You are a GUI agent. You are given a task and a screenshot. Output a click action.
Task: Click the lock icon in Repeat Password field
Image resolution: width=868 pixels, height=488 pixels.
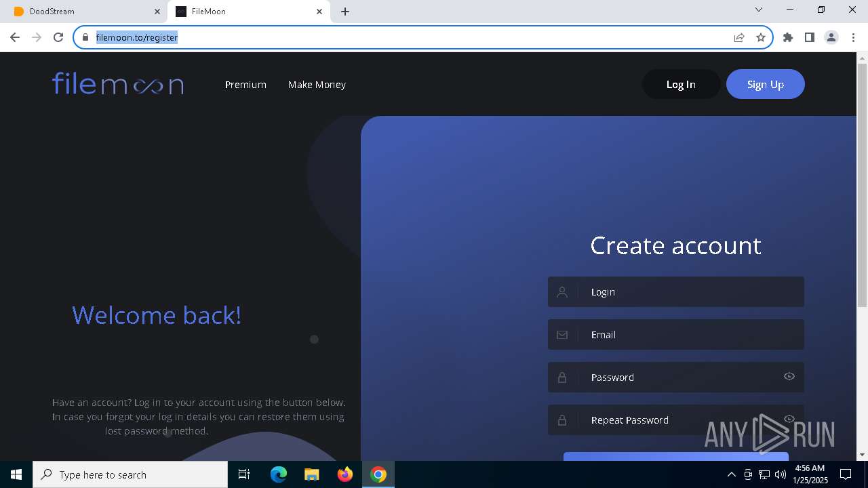(562, 420)
